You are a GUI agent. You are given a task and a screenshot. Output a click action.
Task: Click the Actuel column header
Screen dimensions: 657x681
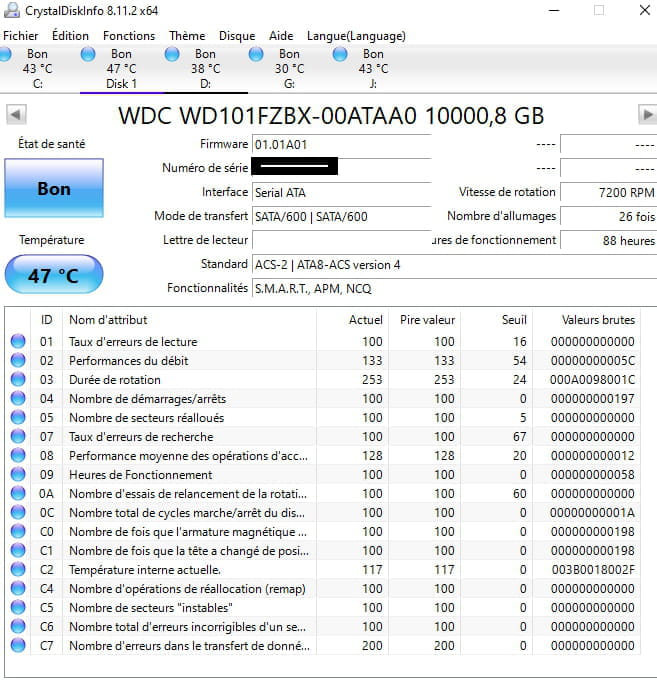click(x=352, y=320)
